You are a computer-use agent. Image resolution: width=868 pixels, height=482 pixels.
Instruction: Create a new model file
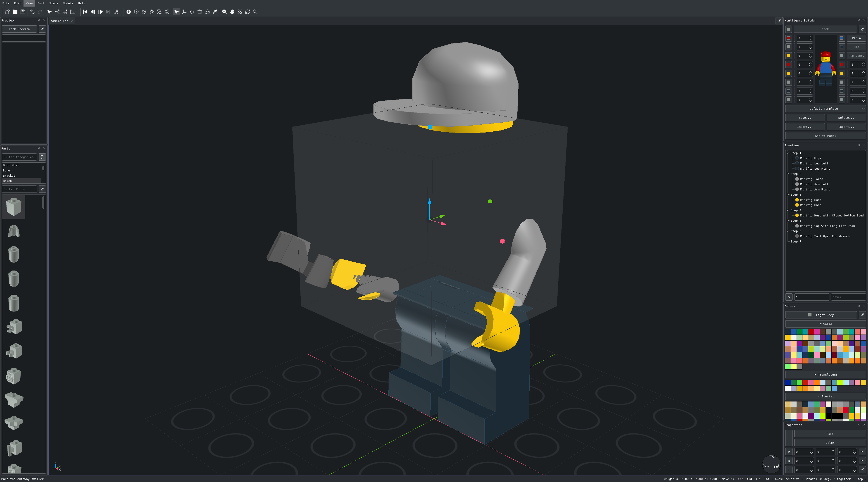[x=7, y=12]
